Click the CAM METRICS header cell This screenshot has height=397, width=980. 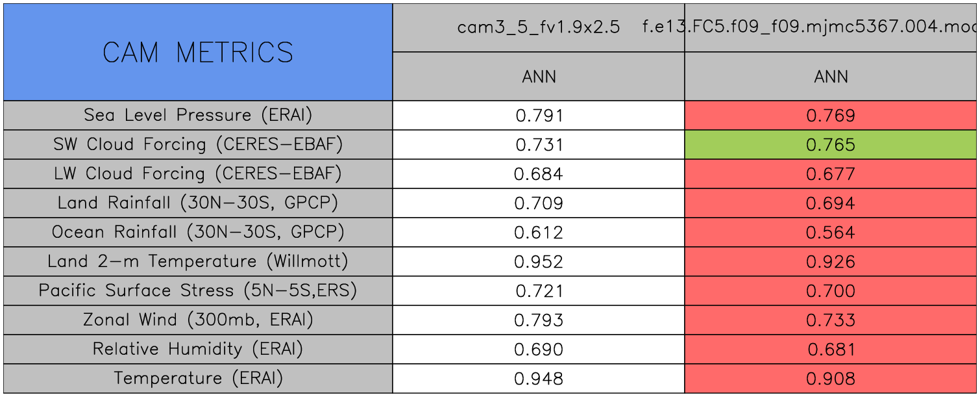[x=198, y=53]
